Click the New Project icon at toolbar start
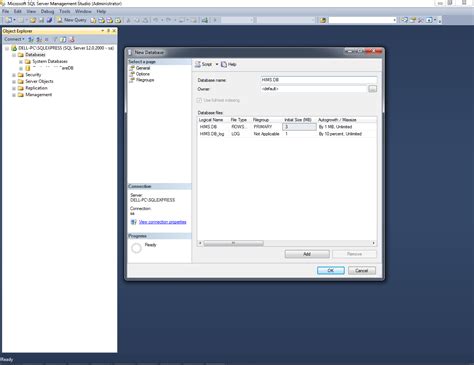Viewport: 474px width, 365px height. 9,20
